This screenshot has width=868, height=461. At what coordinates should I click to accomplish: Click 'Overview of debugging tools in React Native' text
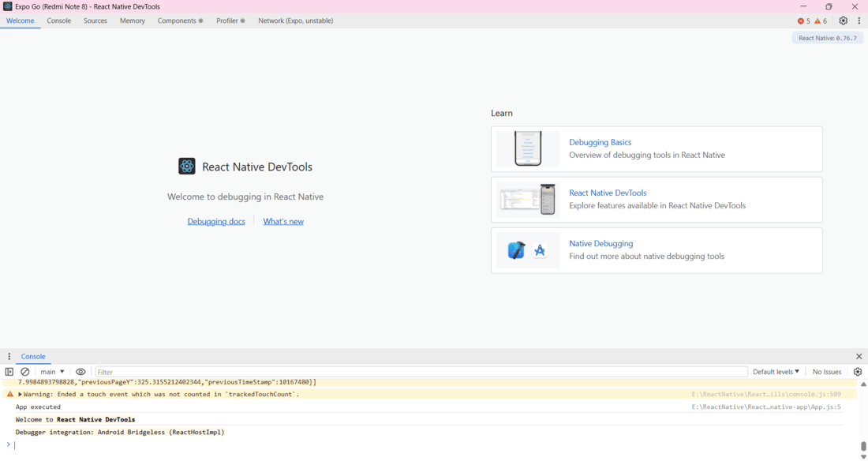click(646, 156)
